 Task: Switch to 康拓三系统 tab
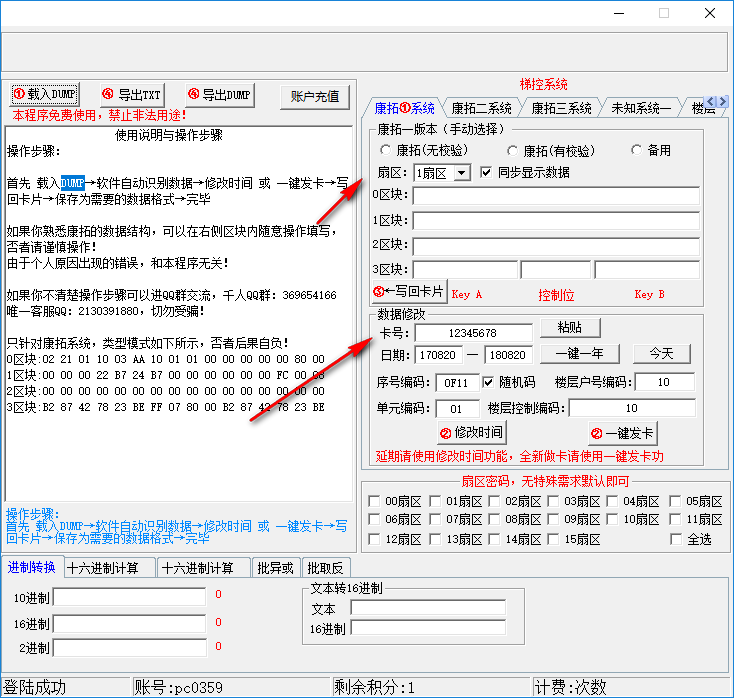coord(561,109)
